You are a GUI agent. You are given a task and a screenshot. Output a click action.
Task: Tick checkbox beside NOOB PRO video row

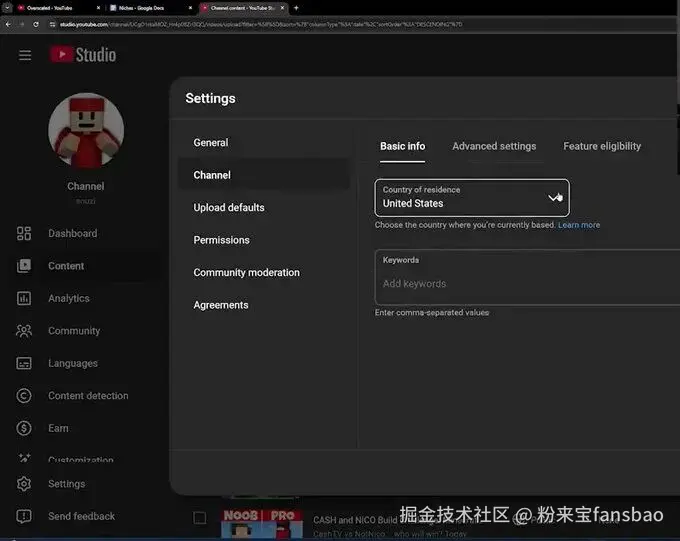coord(199,518)
